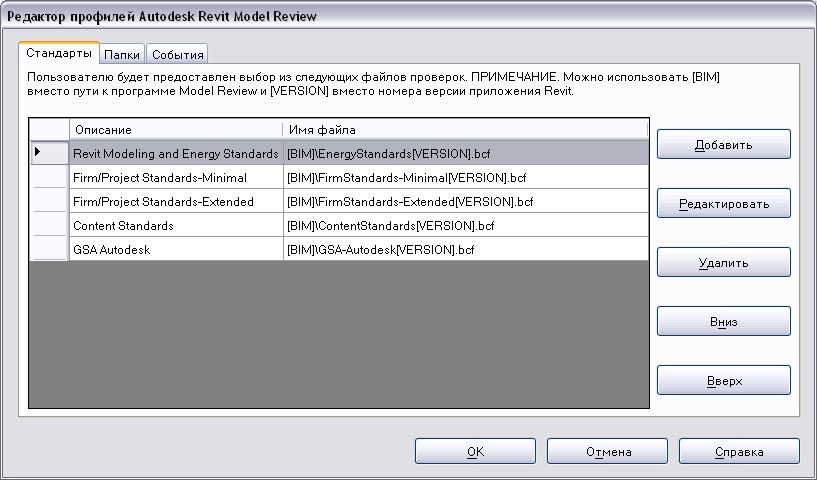The width and height of the screenshot is (817, 480).
Task: Select the GSA Autodesk description cell
Action: click(176, 249)
